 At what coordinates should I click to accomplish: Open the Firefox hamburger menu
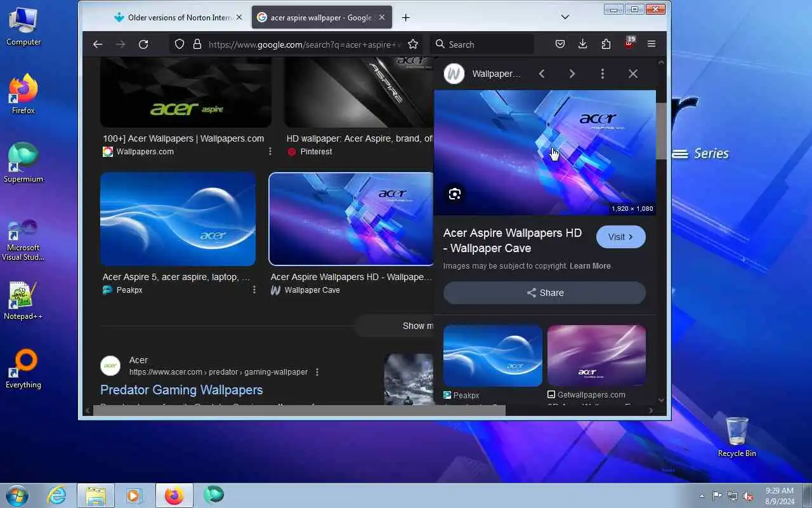click(x=652, y=44)
